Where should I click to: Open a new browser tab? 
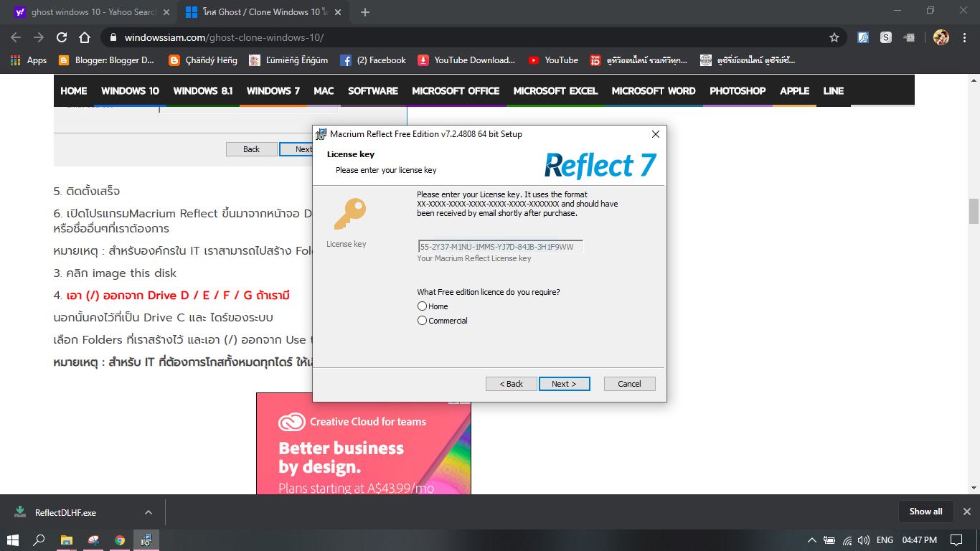(365, 12)
